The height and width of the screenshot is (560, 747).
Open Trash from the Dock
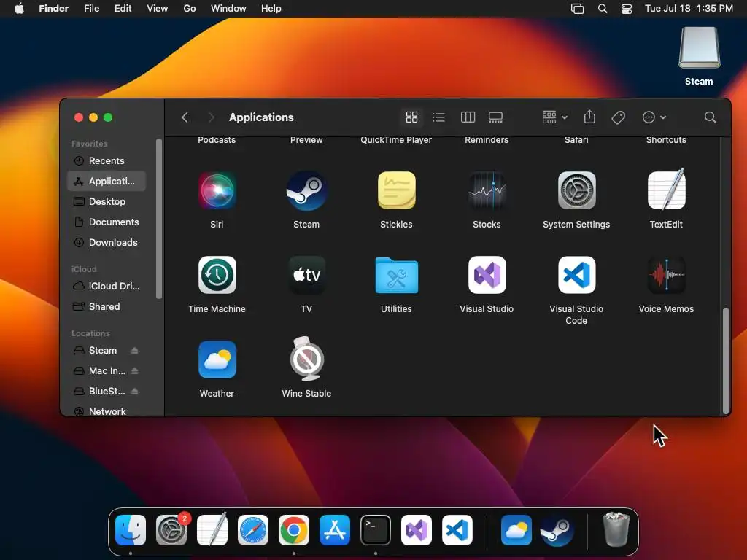click(616, 529)
